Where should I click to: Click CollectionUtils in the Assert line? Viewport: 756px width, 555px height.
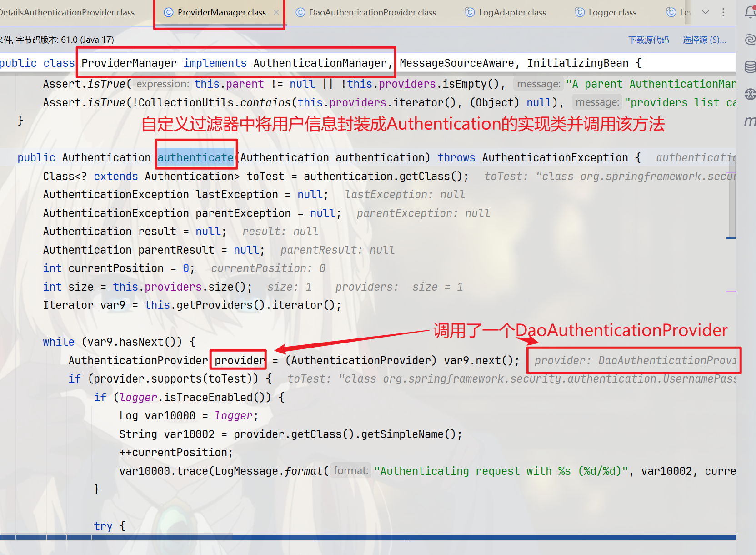pos(186,103)
